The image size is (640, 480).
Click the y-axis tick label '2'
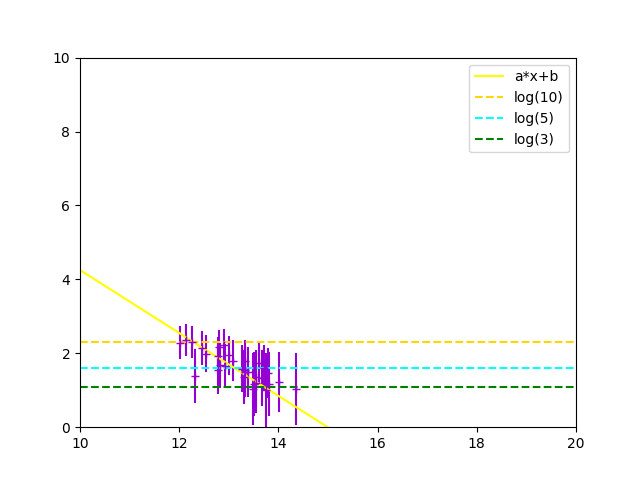click(66, 354)
